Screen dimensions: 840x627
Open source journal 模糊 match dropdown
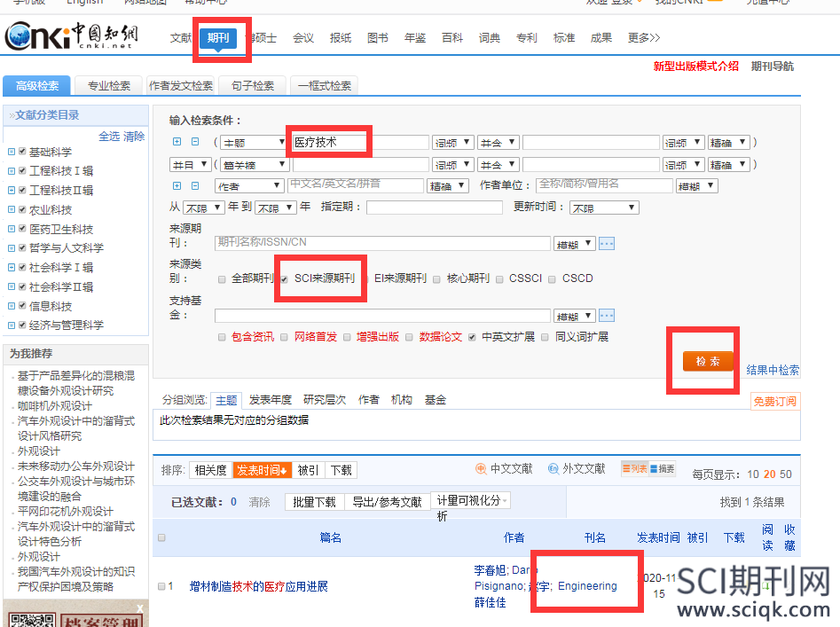click(x=574, y=244)
